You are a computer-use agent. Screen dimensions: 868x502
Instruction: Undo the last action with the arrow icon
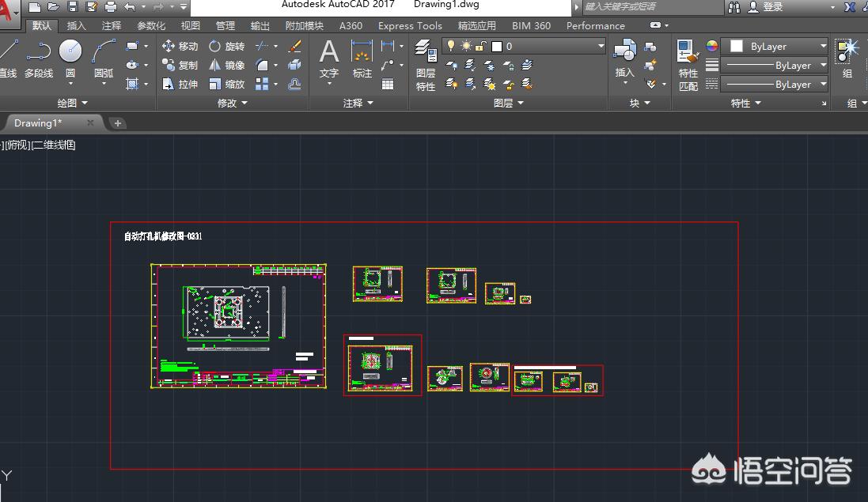point(130,6)
